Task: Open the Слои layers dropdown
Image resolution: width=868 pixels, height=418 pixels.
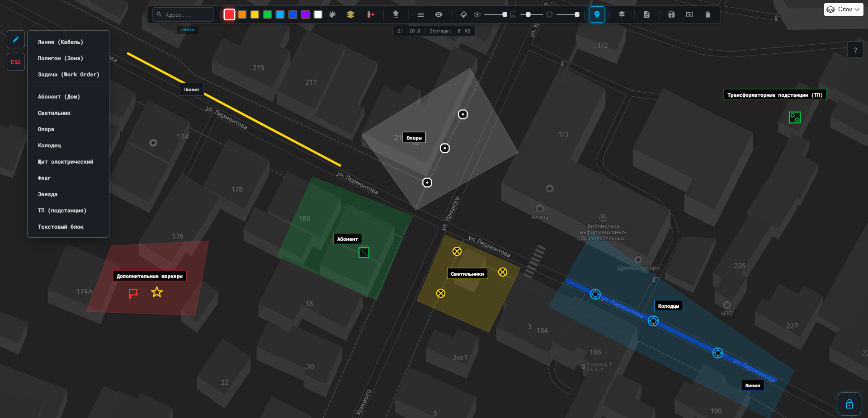Action: coord(844,9)
